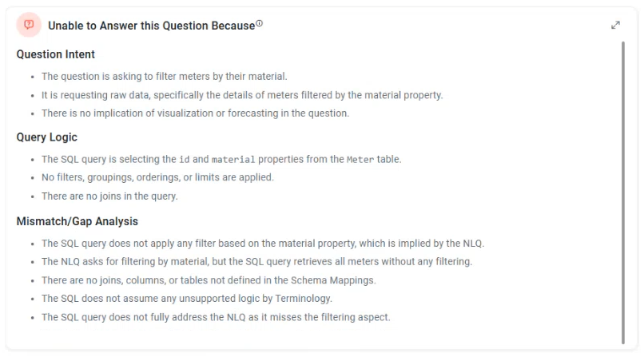Click the line about filtering meters by material
Screen dimensions: 644x357
pyautogui.click(x=164, y=77)
